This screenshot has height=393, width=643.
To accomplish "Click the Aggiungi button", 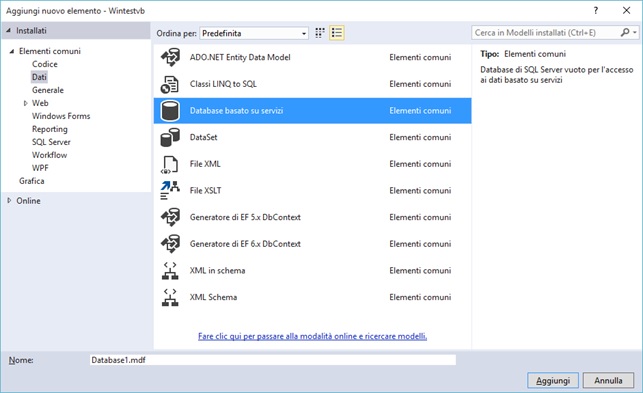I will coord(553,380).
